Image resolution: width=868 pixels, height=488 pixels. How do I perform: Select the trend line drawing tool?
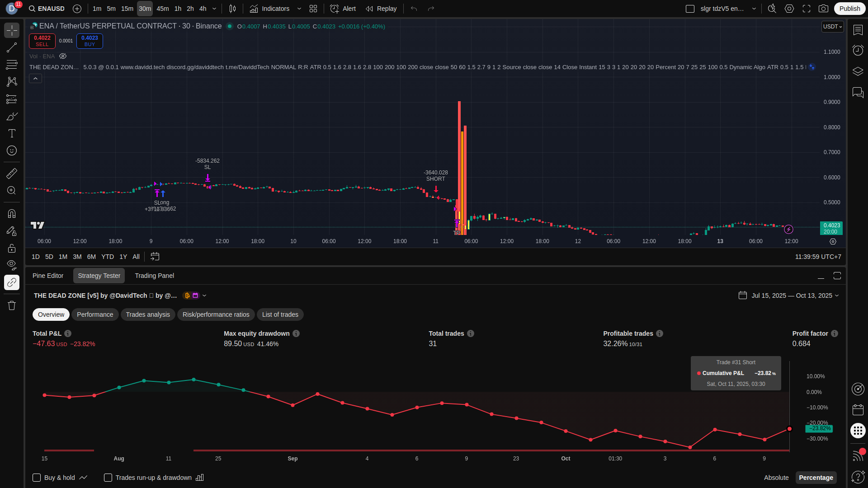pos(12,47)
